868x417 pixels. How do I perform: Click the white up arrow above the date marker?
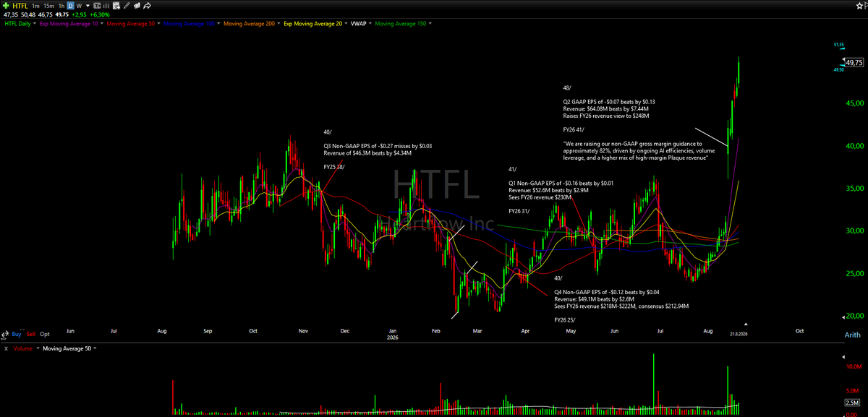746,324
